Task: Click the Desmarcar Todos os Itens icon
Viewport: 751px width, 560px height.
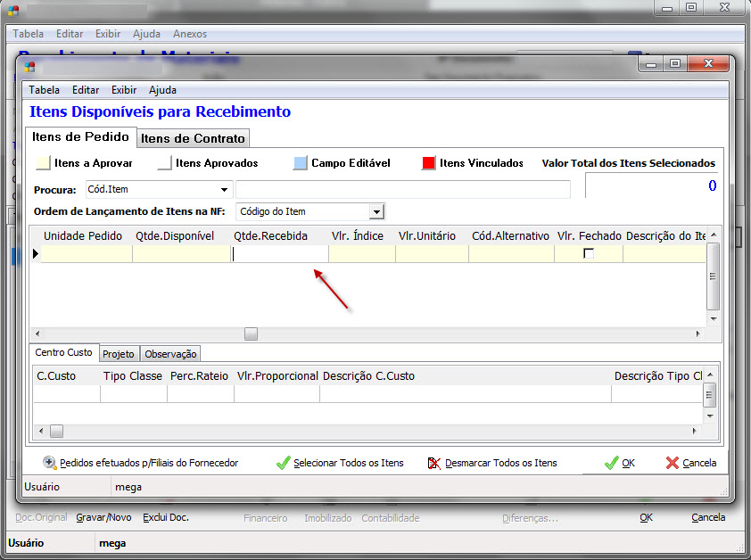Action: coord(434,463)
